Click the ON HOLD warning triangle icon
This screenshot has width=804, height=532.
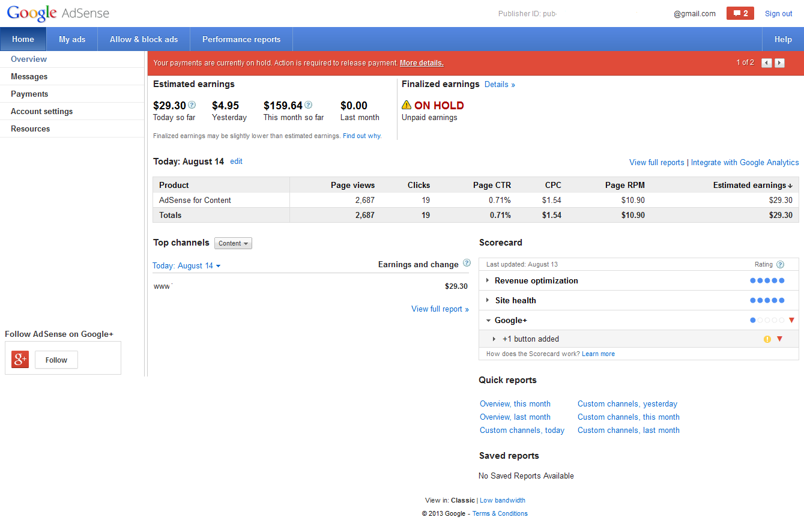(x=407, y=105)
